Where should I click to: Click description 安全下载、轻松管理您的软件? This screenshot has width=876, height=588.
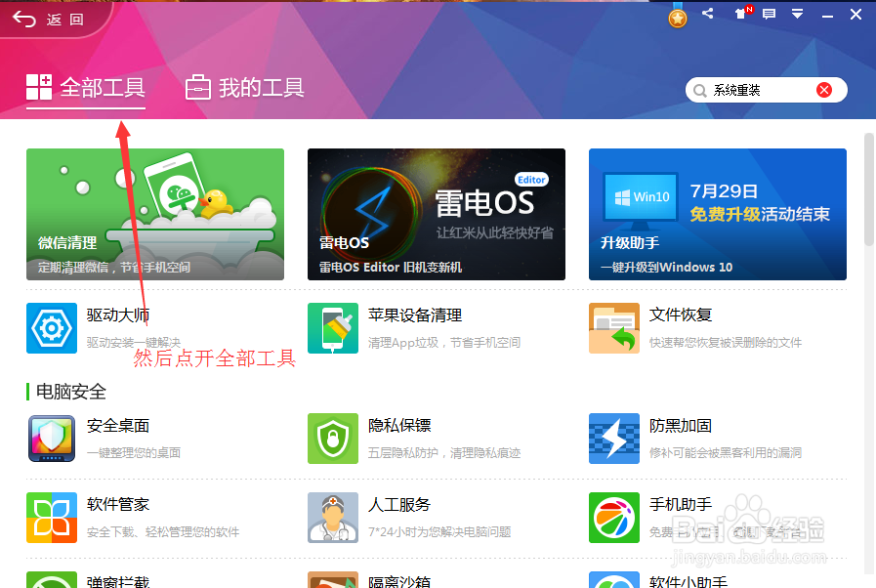(x=162, y=532)
